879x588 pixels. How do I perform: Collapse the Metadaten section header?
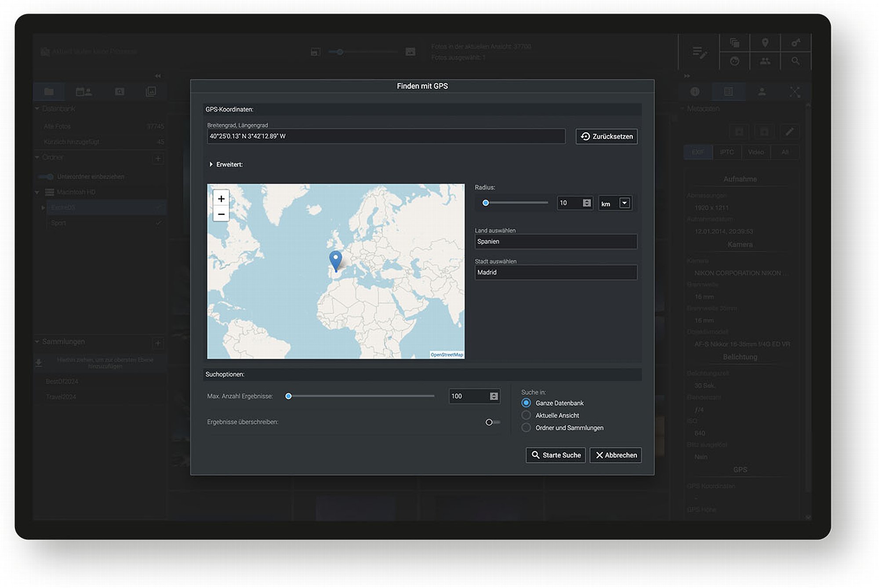point(700,109)
